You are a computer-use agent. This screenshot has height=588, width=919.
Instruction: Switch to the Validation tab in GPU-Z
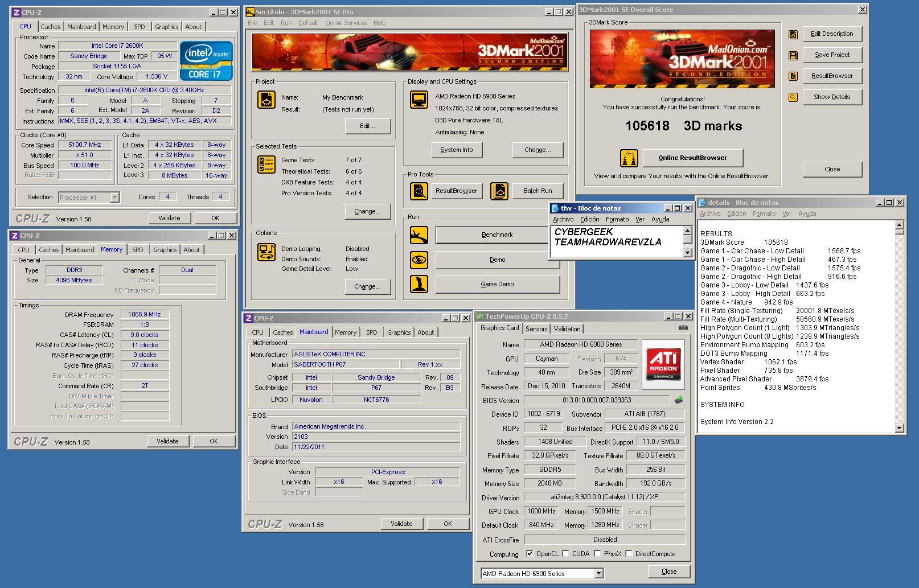[x=567, y=329]
